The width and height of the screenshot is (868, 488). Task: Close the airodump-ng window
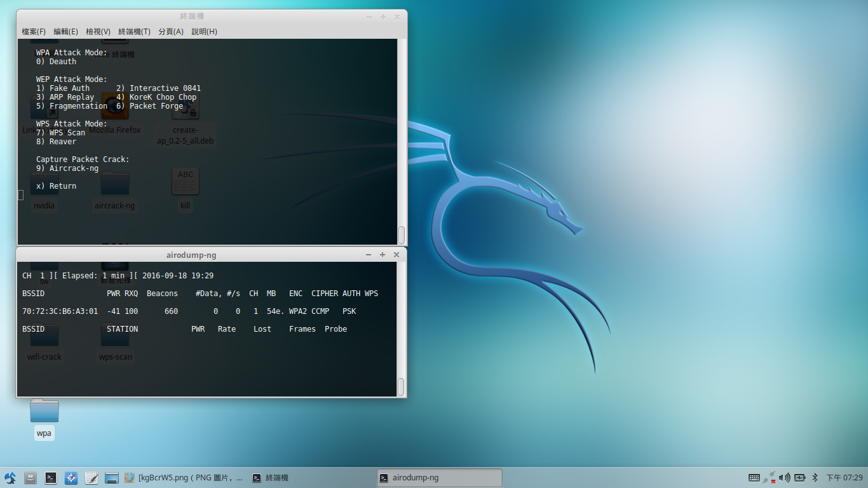(x=397, y=255)
